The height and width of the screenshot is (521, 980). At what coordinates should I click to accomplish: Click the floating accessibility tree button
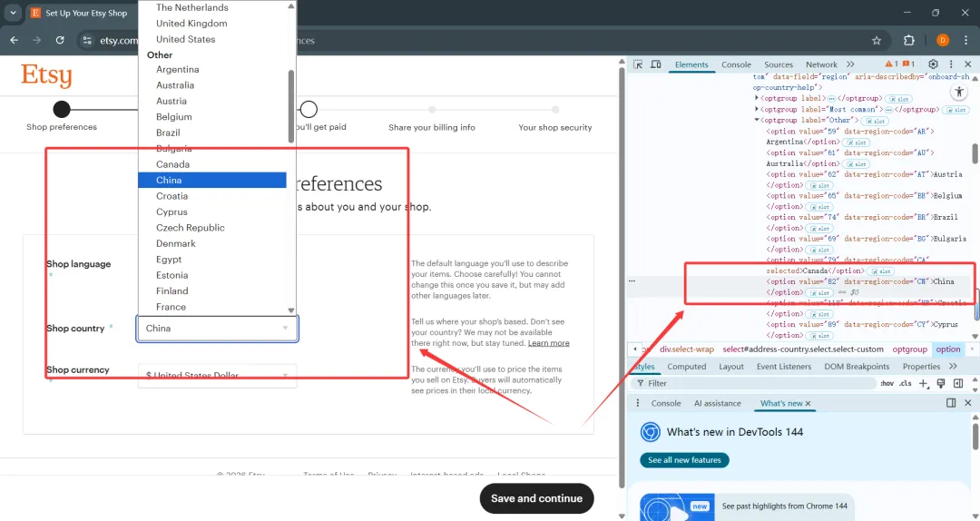click(x=959, y=92)
